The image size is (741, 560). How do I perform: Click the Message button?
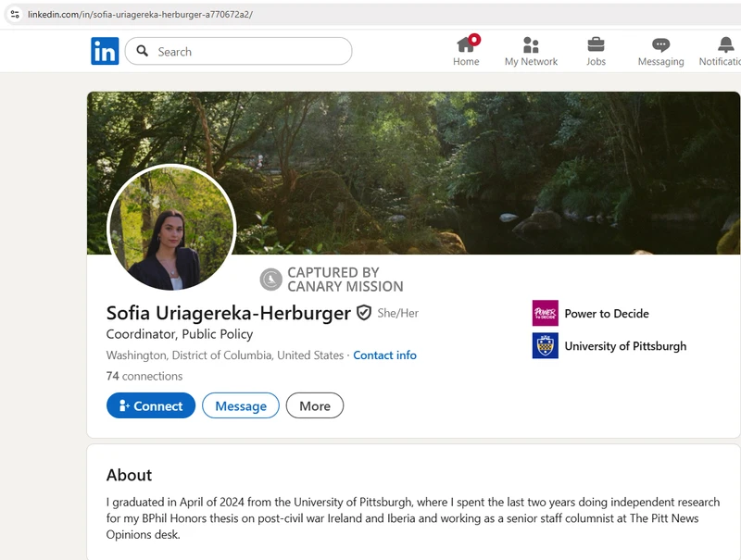pos(241,405)
